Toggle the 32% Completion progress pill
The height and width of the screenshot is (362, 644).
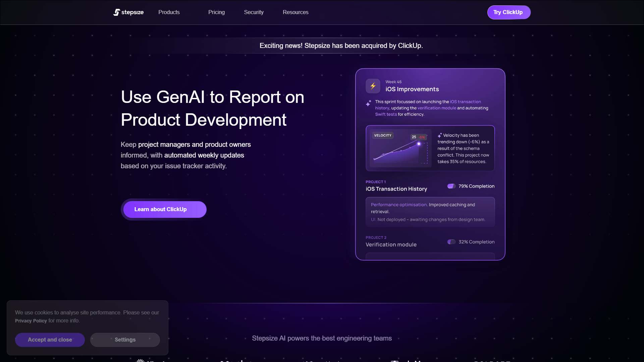coord(451,242)
